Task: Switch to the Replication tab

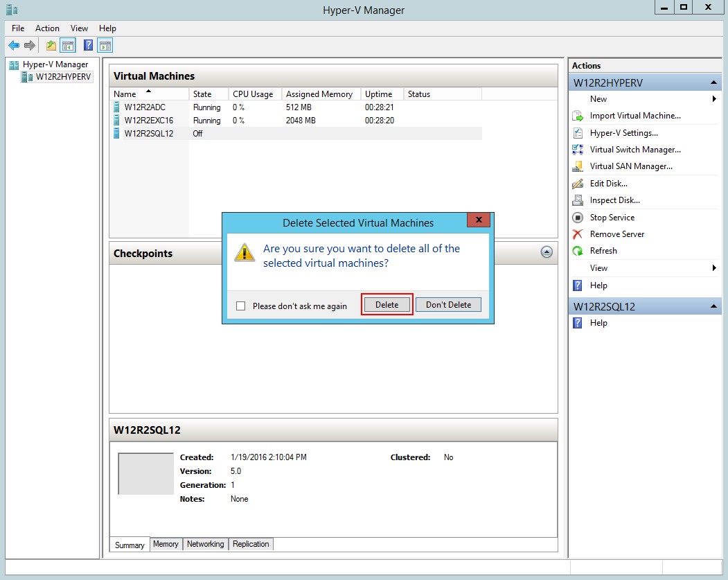Action: (251, 544)
